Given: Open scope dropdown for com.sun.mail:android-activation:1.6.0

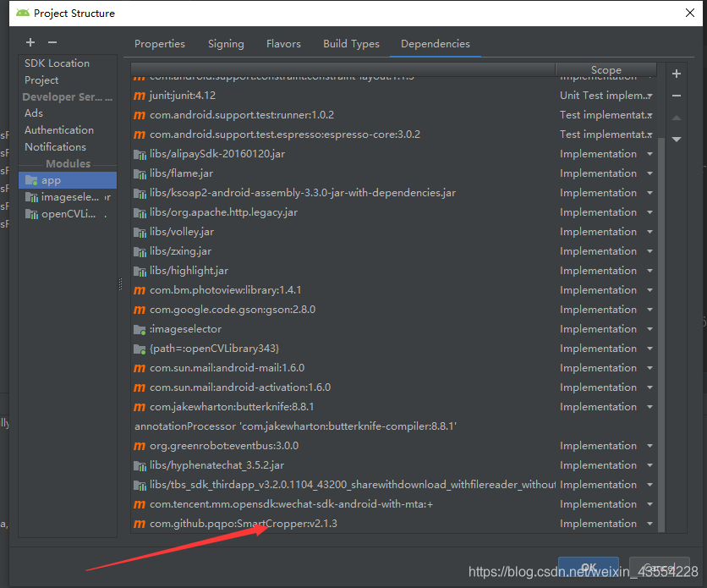Looking at the screenshot, I should pyautogui.click(x=649, y=387).
